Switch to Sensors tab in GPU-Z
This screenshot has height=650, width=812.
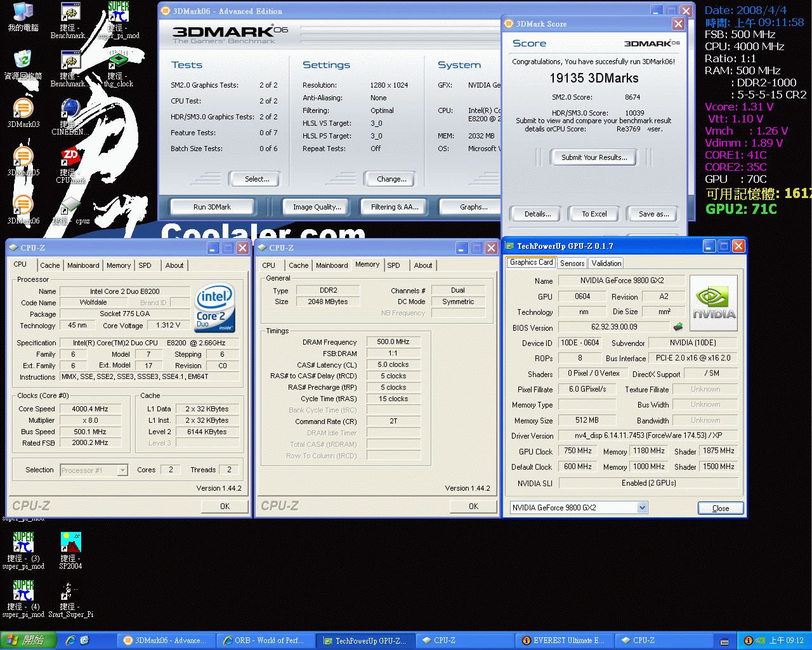572,263
